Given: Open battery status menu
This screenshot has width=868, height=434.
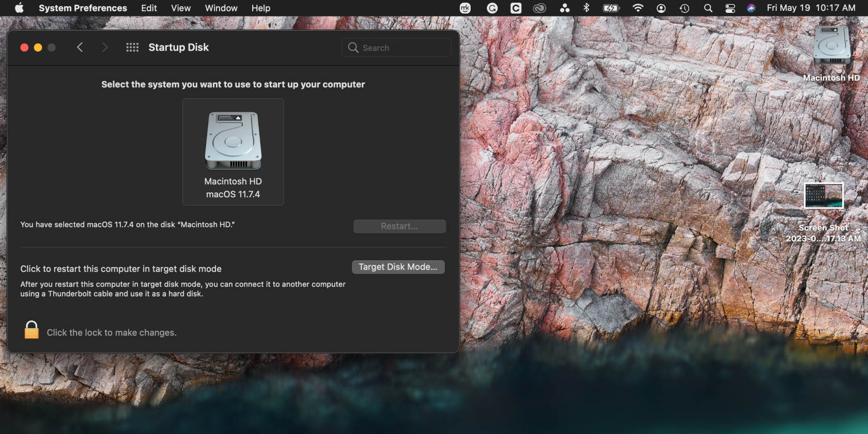Looking at the screenshot, I should tap(611, 8).
